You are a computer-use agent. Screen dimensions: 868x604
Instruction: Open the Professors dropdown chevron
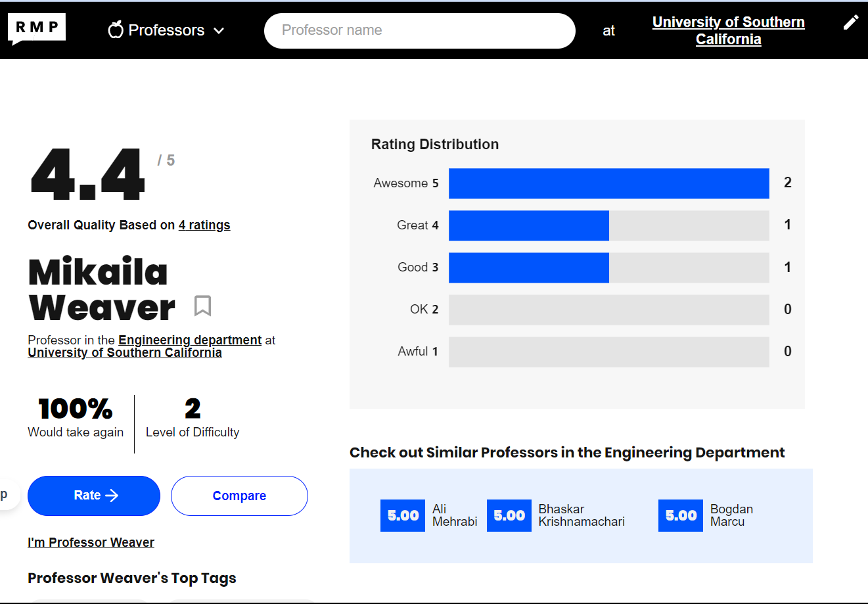(x=219, y=30)
